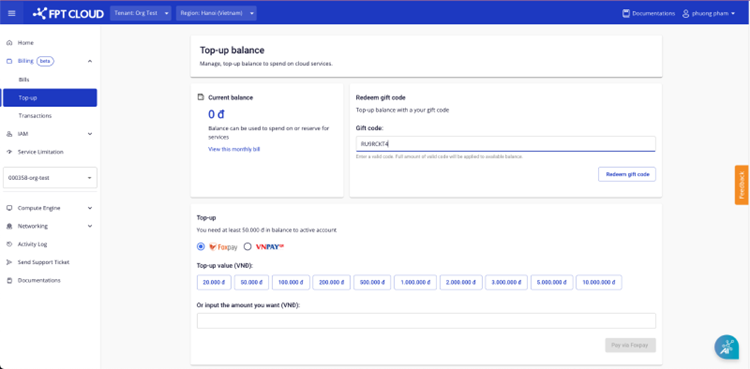Open the Tenant: Org Test dropdown

141,13
